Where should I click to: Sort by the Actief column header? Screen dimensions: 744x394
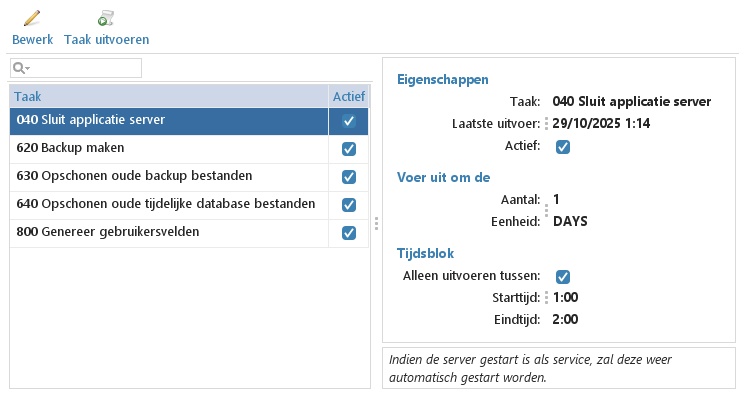pos(349,96)
